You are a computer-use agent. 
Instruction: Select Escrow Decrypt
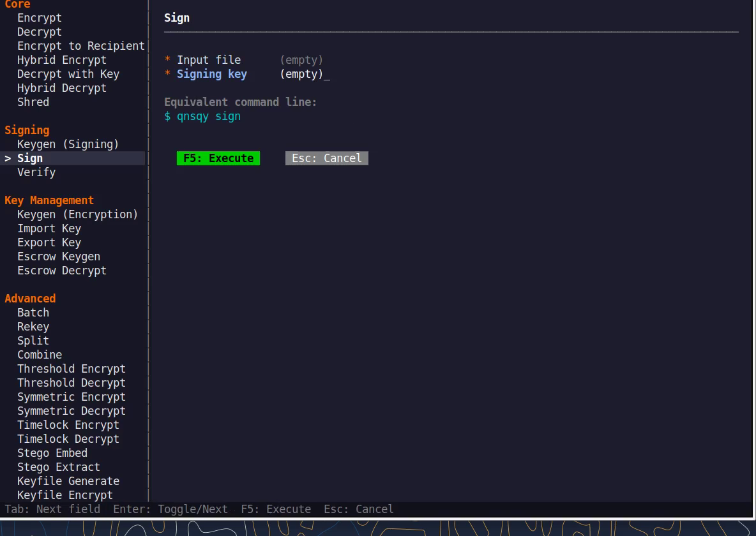62,270
